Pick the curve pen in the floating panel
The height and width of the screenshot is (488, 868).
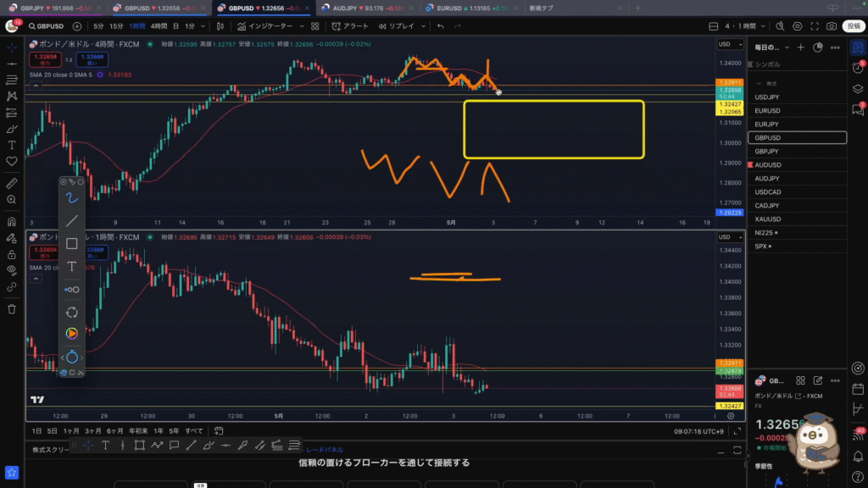(71, 198)
